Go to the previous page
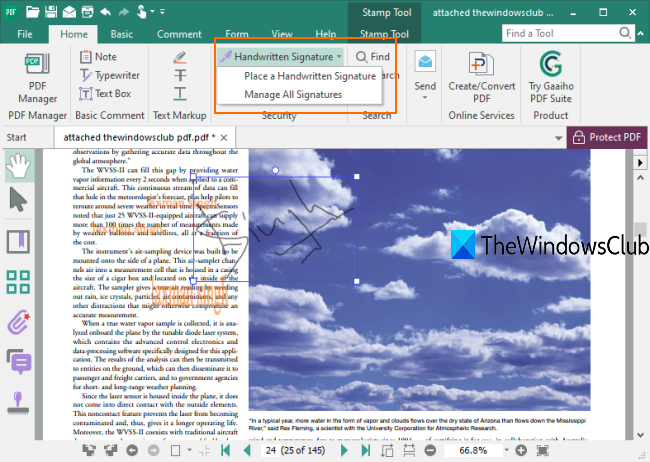The image size is (650, 462). click(x=247, y=450)
